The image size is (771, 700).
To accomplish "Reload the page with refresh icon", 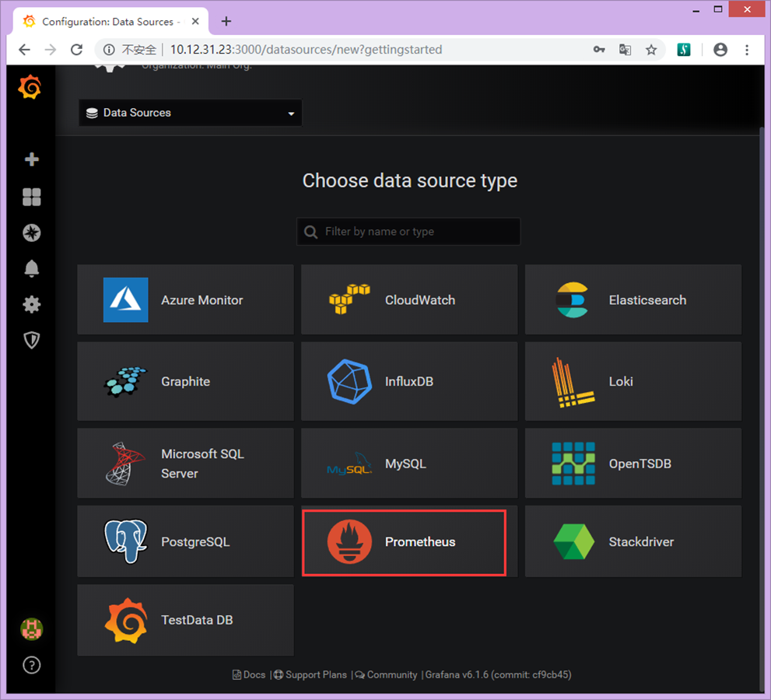I will point(76,50).
